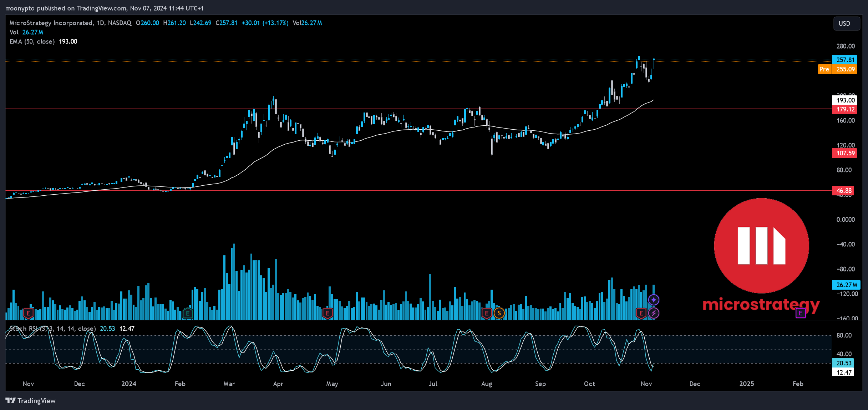
Task: Click the O260.00 open value in legend
Action: point(147,23)
